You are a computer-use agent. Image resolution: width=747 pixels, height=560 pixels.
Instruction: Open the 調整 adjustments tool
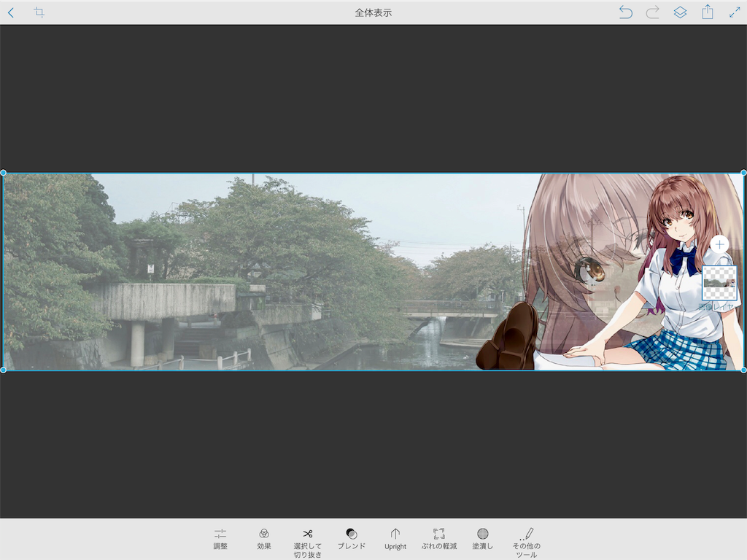click(x=220, y=539)
